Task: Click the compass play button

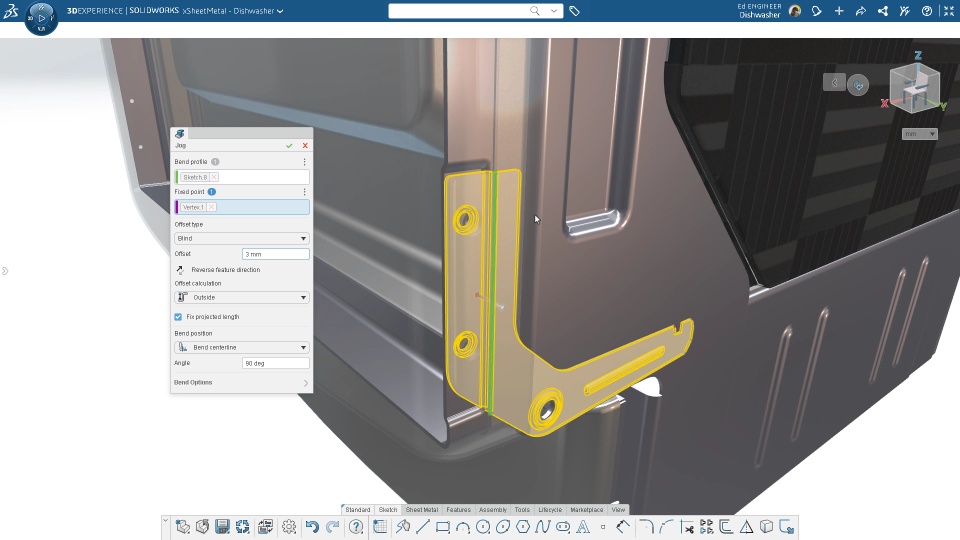Action: point(42,18)
